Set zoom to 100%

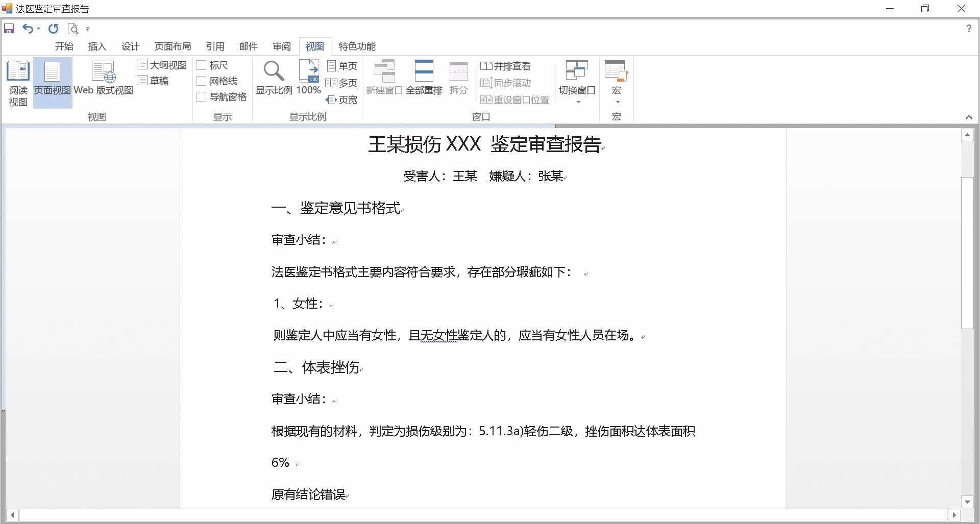(x=308, y=78)
